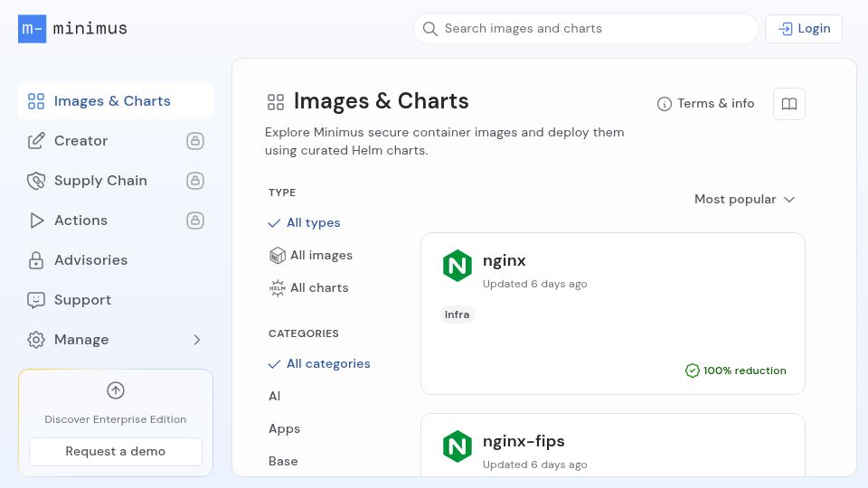
Task: Go to Actions in sidebar
Action: coord(116,221)
